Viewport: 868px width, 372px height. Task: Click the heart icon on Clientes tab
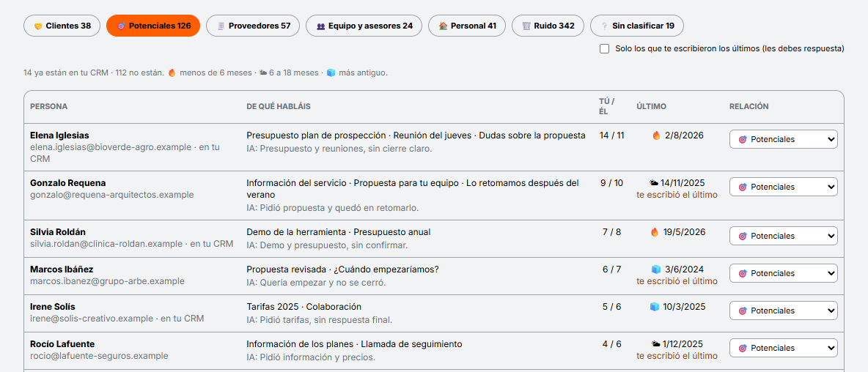pyautogui.click(x=38, y=26)
